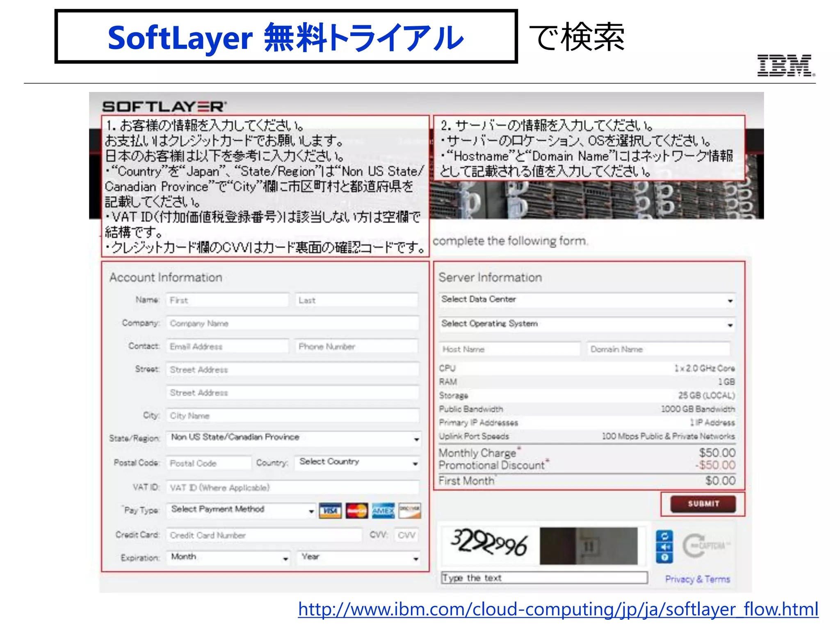Open the softlayer_flow.html URL link
Viewport: 840px width, 630px height.
tap(558, 609)
